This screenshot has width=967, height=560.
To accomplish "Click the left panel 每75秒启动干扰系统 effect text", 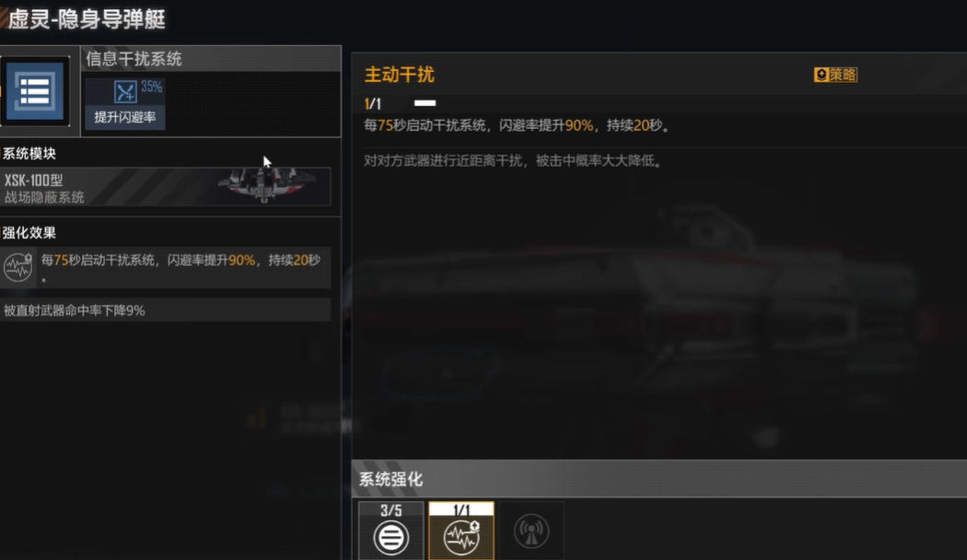I will (x=181, y=267).
